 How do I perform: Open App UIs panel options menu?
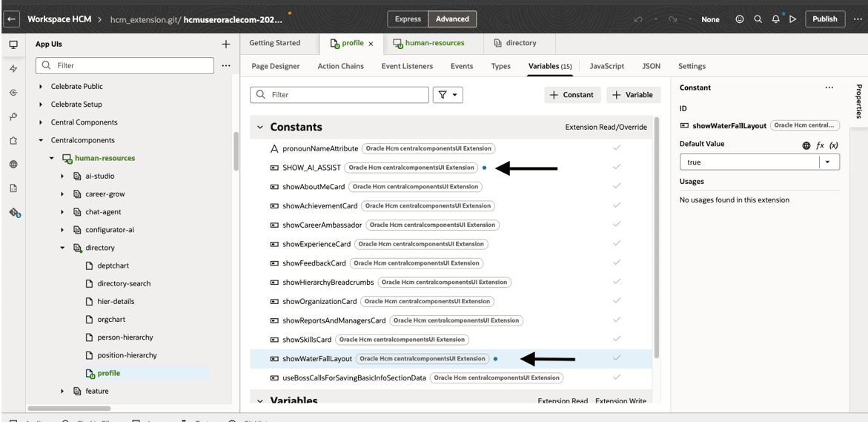point(226,65)
